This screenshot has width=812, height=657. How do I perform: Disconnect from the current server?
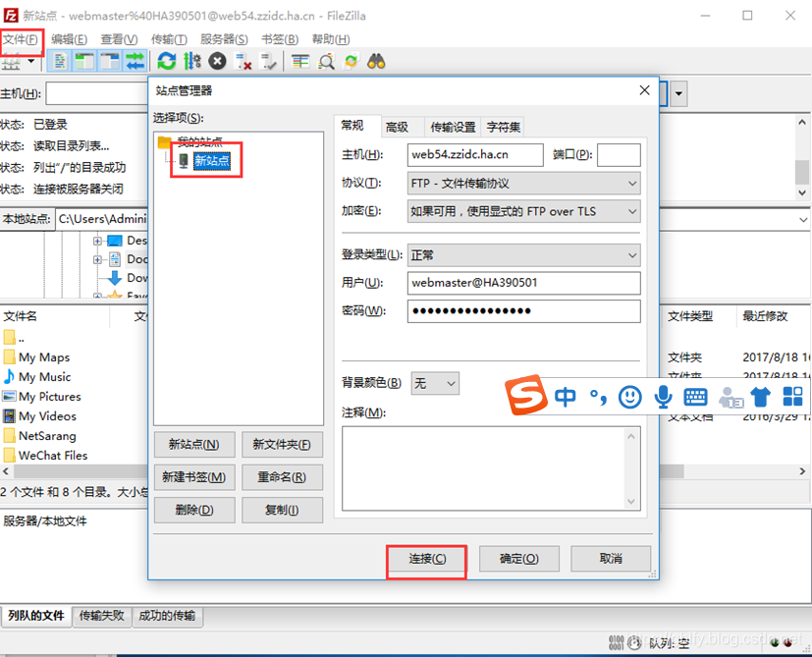[243, 62]
